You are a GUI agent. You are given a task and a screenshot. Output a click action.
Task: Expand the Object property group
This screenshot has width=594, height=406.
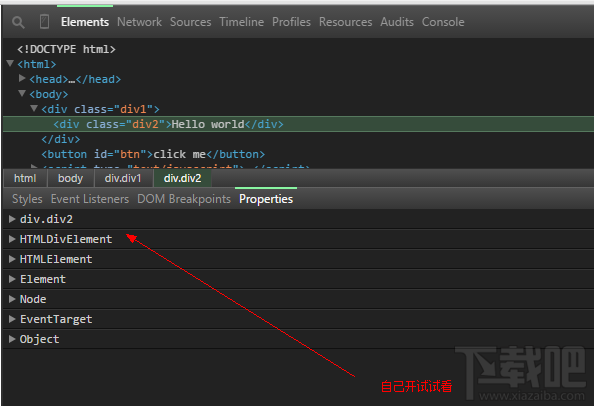[x=12, y=339]
